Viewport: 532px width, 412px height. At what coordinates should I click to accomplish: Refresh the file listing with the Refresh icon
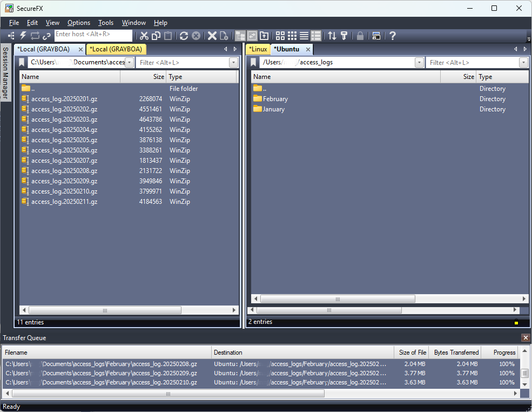[184, 36]
